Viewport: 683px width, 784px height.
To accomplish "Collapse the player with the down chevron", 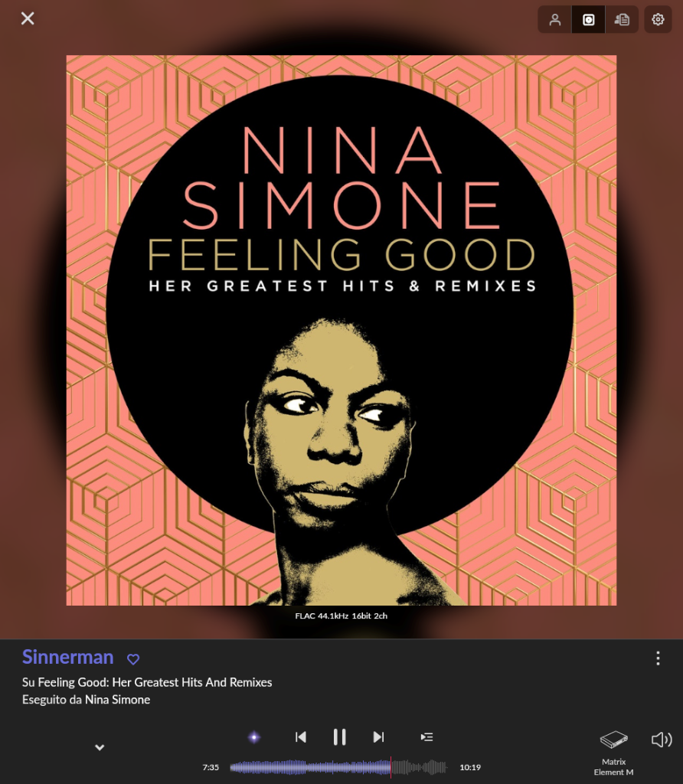I will [x=100, y=747].
